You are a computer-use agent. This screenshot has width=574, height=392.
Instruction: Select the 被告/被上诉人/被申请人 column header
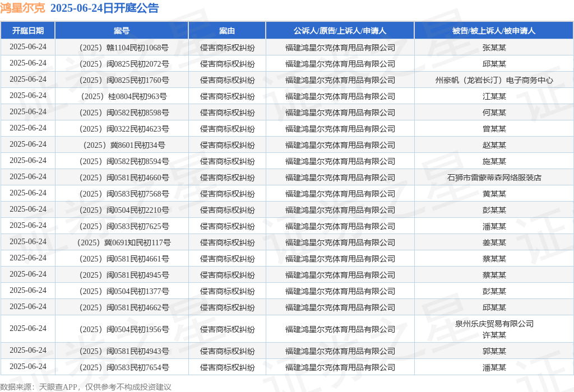coord(494,31)
